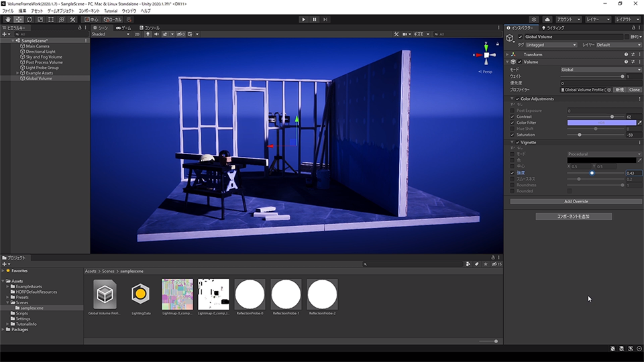Image resolution: width=644 pixels, height=362 pixels.
Task: Disable the Contrast override checkbox
Action: 513,117
